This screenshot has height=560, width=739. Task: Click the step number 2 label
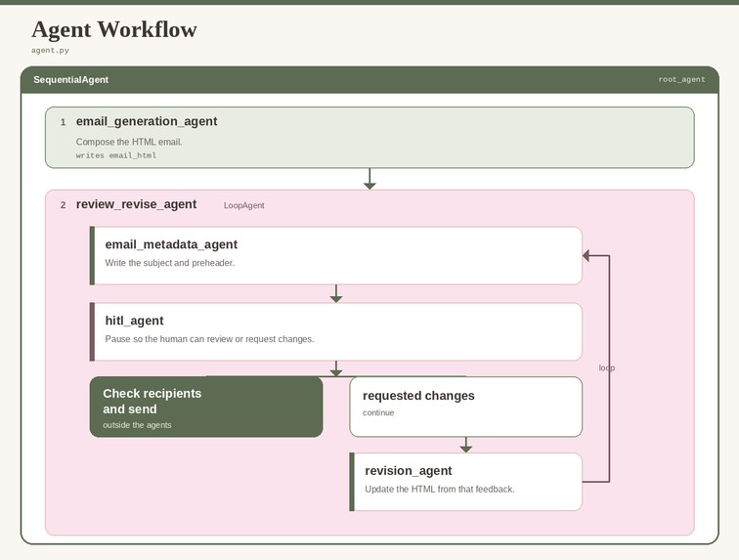pos(64,205)
